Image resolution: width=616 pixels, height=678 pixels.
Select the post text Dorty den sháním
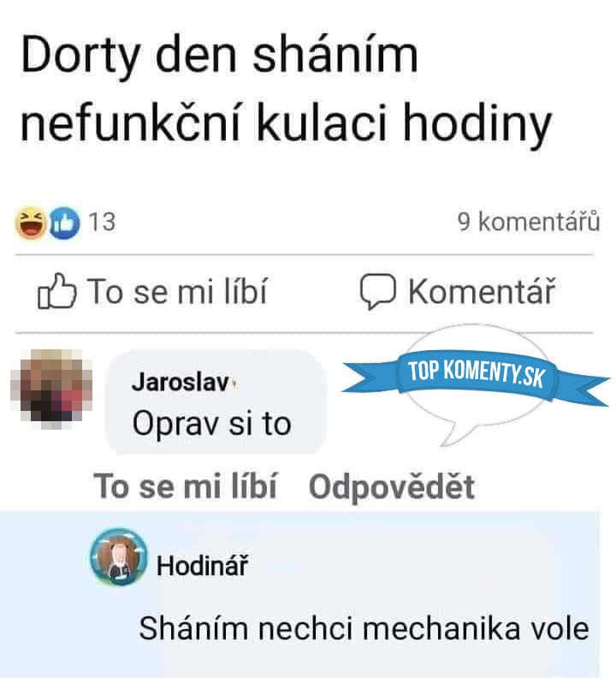[x=220, y=56]
